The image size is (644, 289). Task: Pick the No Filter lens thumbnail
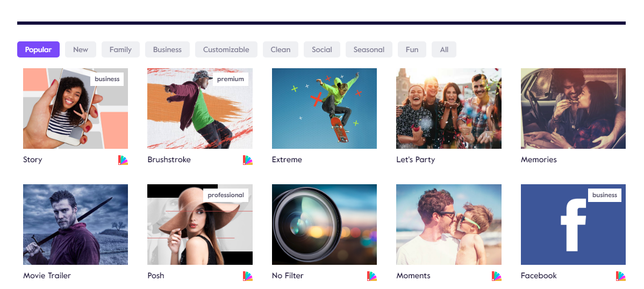(325, 225)
